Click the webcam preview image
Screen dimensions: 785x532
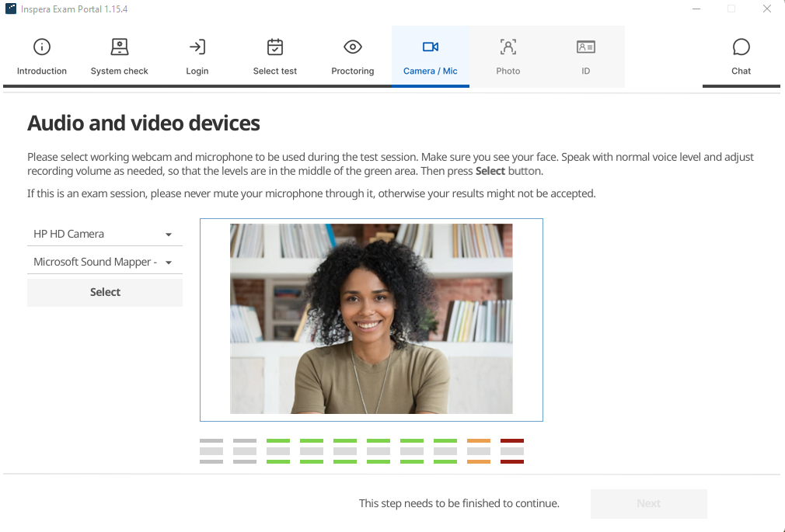pos(371,318)
